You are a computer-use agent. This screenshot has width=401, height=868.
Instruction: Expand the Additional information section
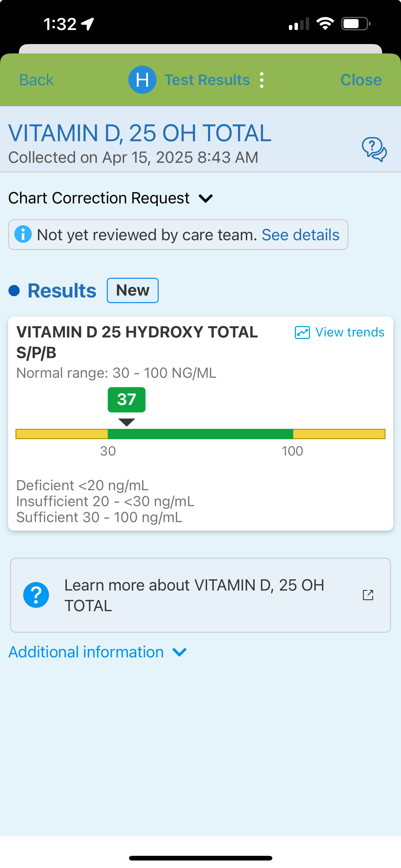[x=86, y=652]
